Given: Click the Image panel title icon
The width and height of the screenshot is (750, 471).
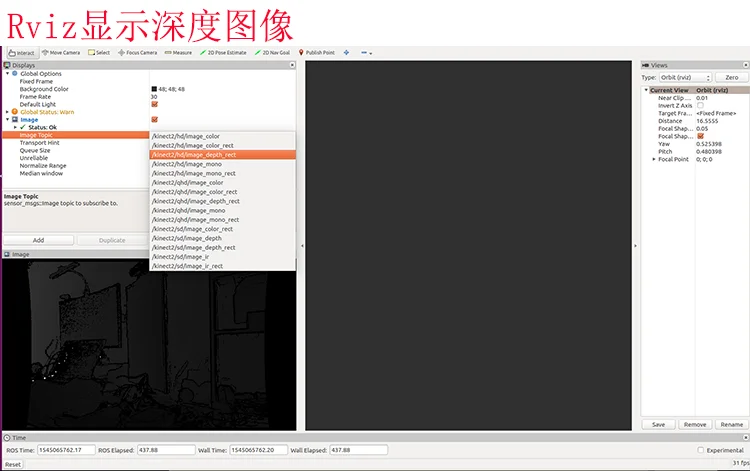Looking at the screenshot, I should [x=7, y=254].
